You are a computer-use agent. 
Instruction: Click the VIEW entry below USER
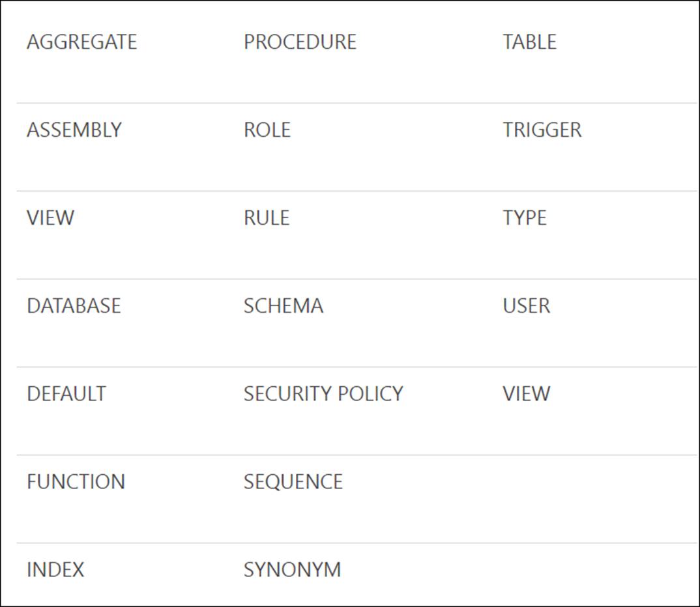(526, 394)
